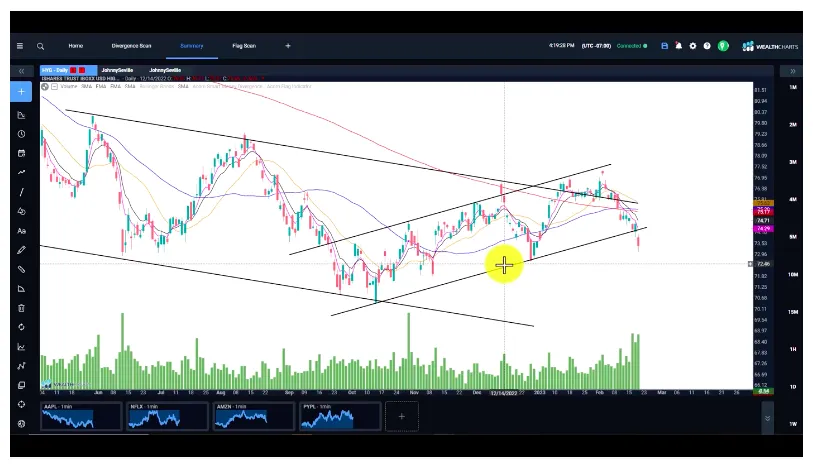This screenshot has width=813, height=469.
Task: Select the 1H timeframe button
Action: [x=792, y=349]
